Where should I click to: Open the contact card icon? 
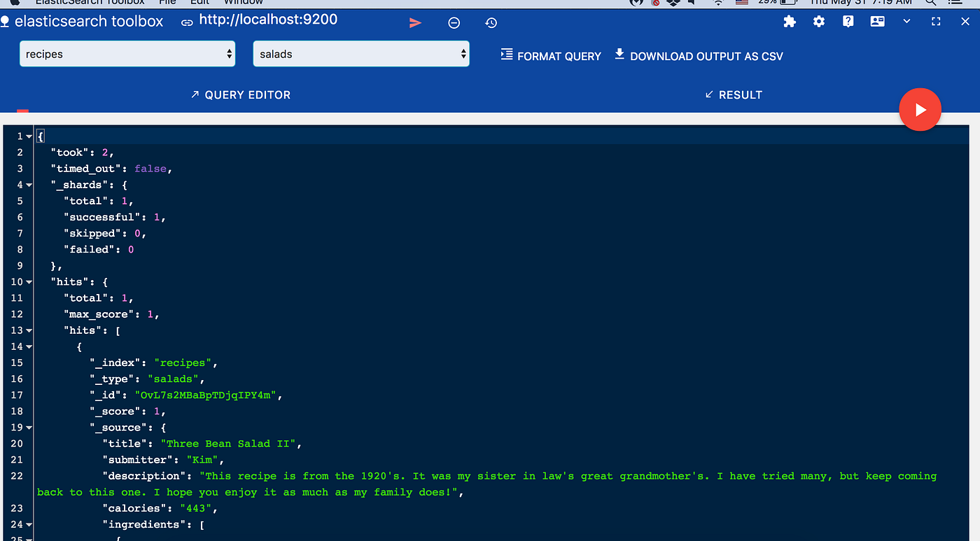[877, 22]
